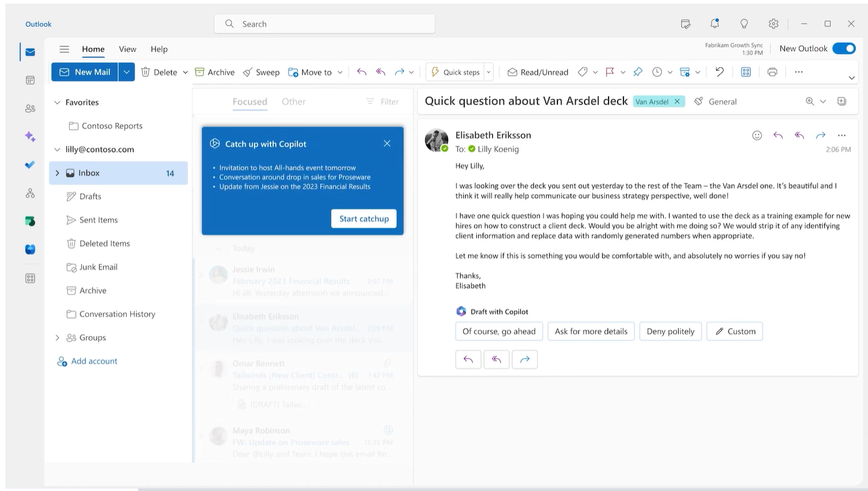This screenshot has height=491, width=868.
Task: Click the Reply arrow in ribbon toolbar
Action: [x=362, y=72]
